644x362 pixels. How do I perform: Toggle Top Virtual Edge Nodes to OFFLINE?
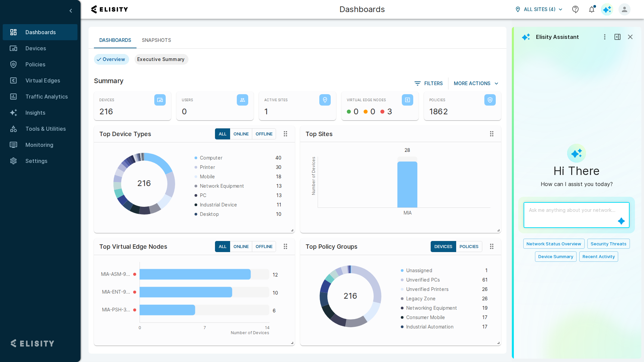pos(264,246)
